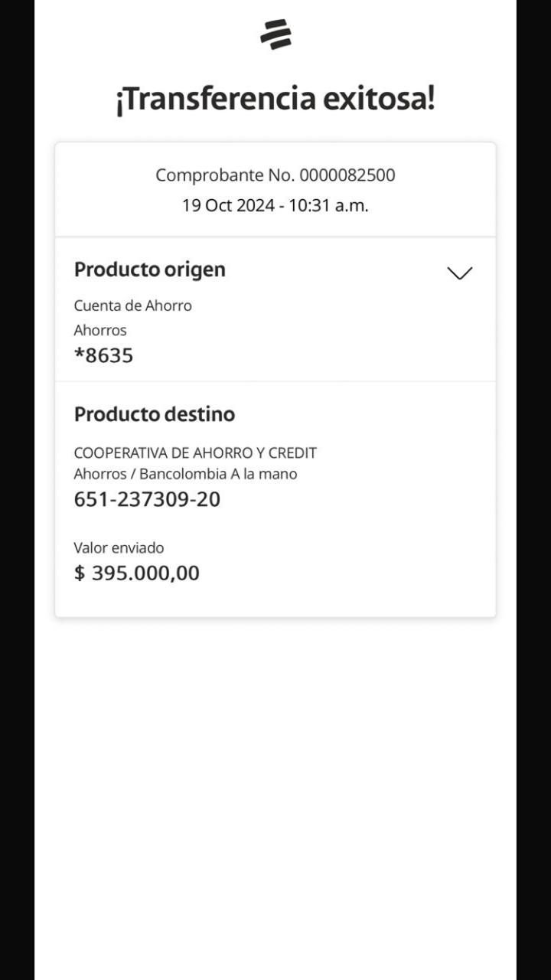Select receipt number 0000082500
551x980 pixels.
(347, 175)
